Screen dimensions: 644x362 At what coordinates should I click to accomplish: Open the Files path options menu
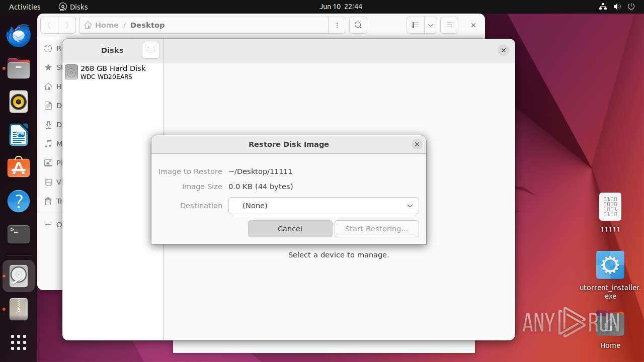click(x=337, y=25)
